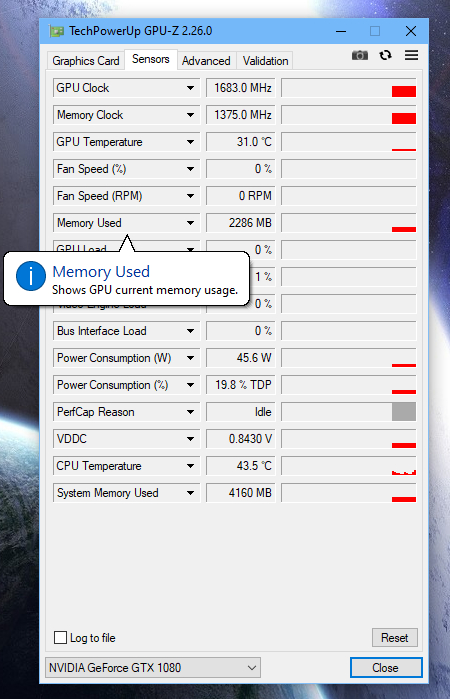Expand the GPU Clock sensor dropdown
This screenshot has height=699, width=450.
click(x=190, y=88)
